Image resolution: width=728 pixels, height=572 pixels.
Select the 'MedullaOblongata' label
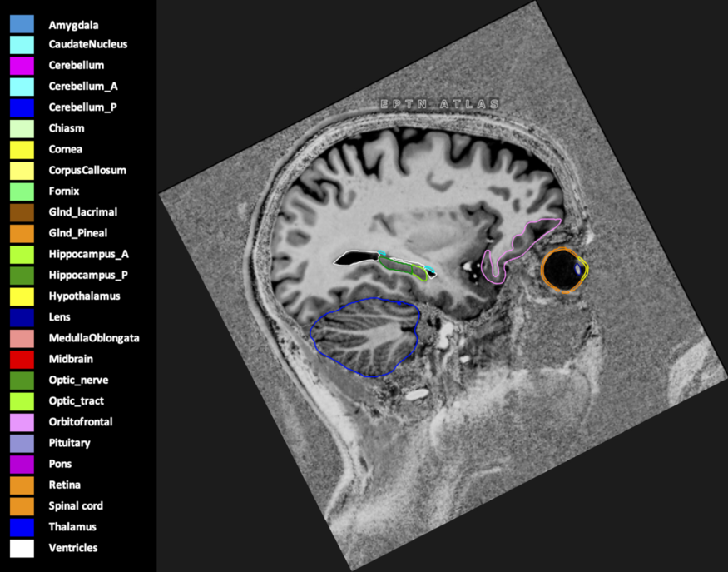[94, 338]
